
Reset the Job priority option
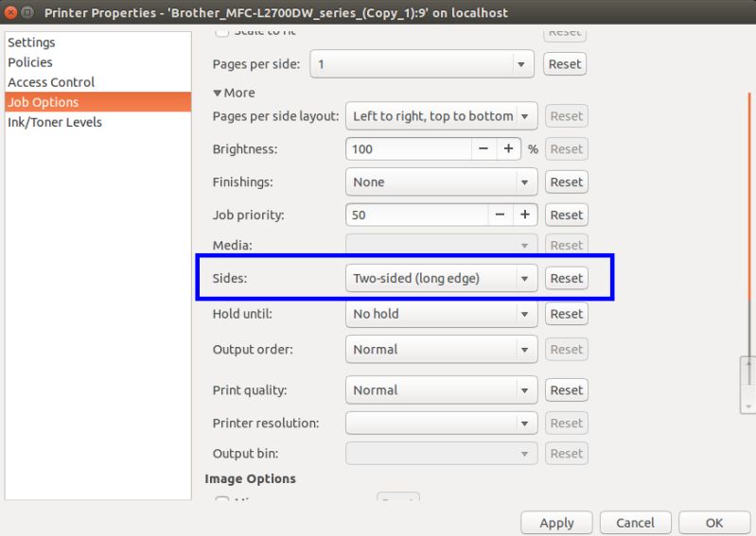[567, 215]
